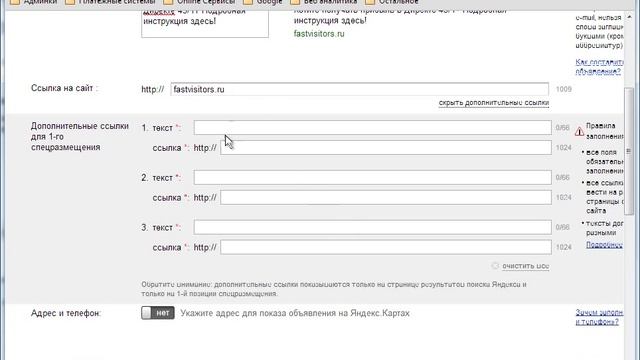
Task: Click the Укажите адрес для показа объявления text
Action: coord(295,313)
